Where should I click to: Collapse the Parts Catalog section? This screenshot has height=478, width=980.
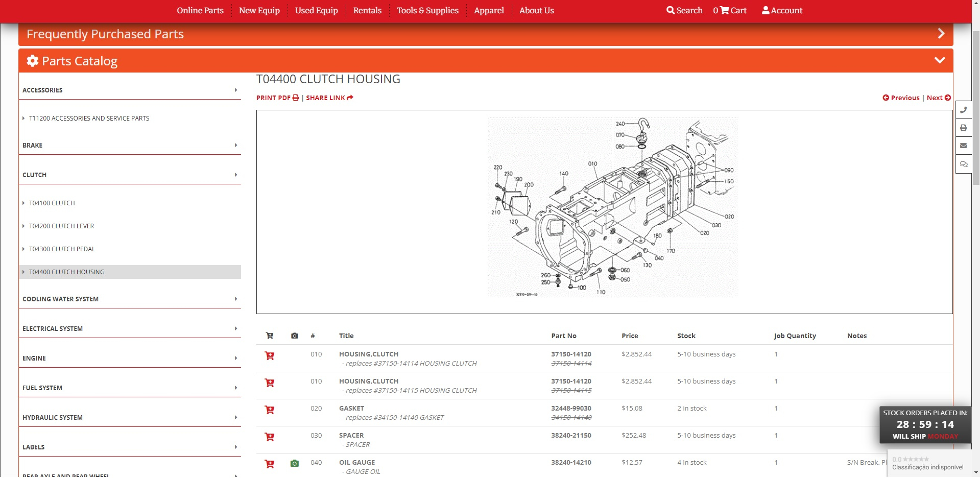[939, 61]
